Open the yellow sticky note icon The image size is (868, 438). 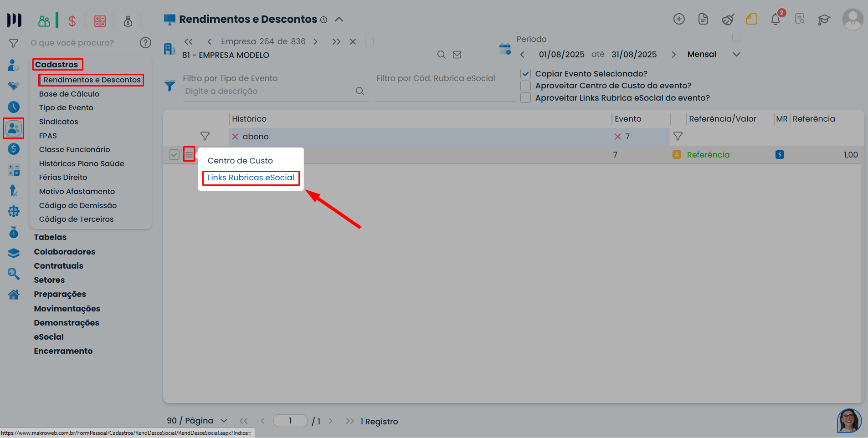tap(751, 19)
